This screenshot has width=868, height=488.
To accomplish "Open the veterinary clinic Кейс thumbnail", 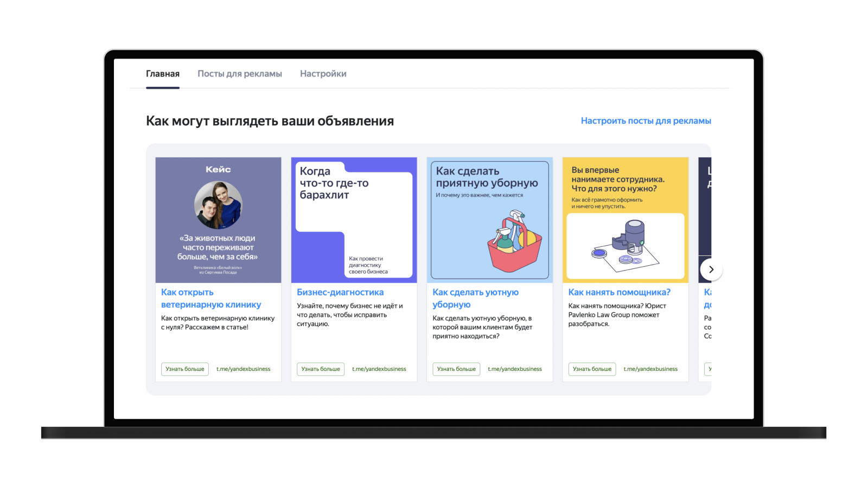I will pyautogui.click(x=219, y=220).
